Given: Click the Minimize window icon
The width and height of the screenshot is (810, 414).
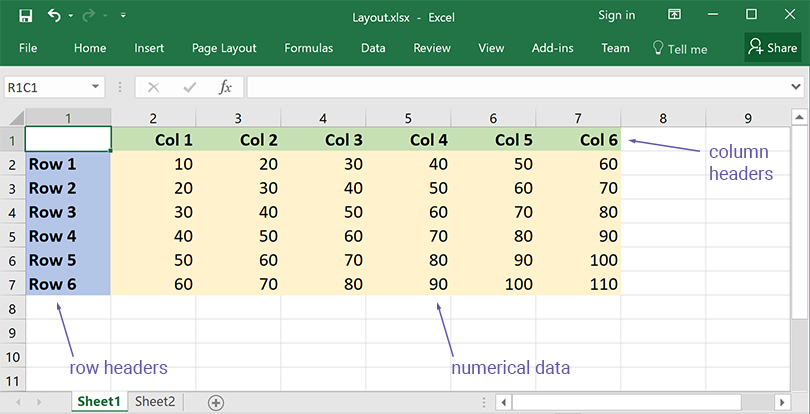Looking at the screenshot, I should pos(713,14).
